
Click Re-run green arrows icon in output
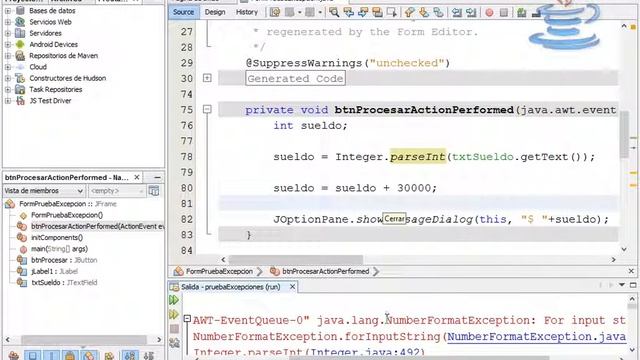(x=174, y=300)
